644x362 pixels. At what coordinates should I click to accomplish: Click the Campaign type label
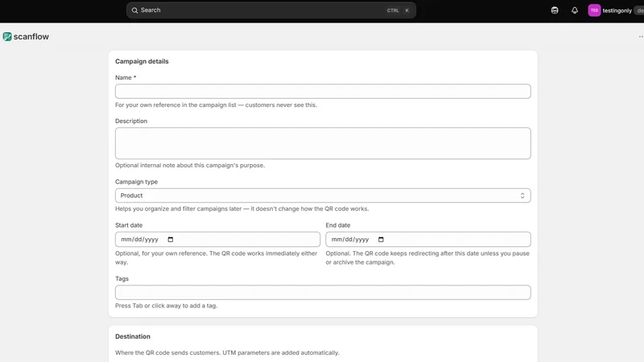click(x=136, y=182)
